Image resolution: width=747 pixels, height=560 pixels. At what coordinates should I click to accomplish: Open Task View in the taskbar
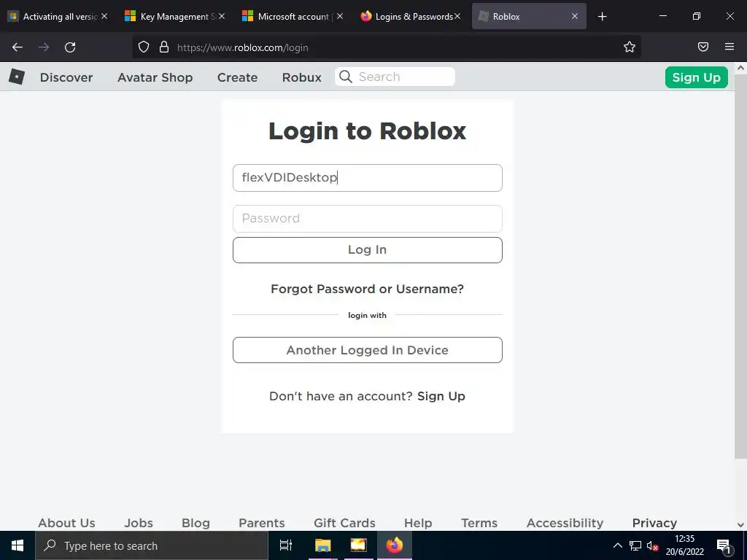click(286, 545)
